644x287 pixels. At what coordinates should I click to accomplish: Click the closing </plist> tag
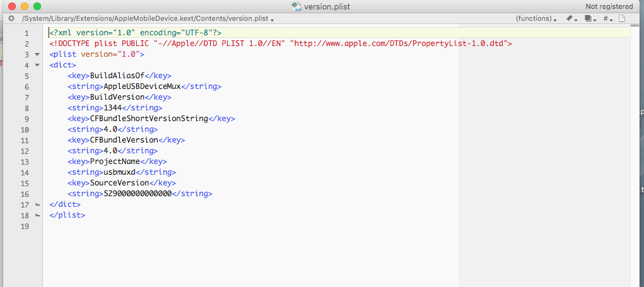(67, 214)
